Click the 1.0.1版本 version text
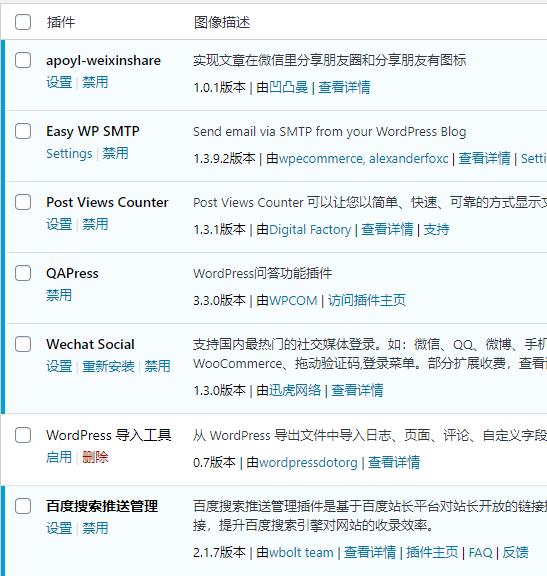547x576 pixels. [219, 87]
